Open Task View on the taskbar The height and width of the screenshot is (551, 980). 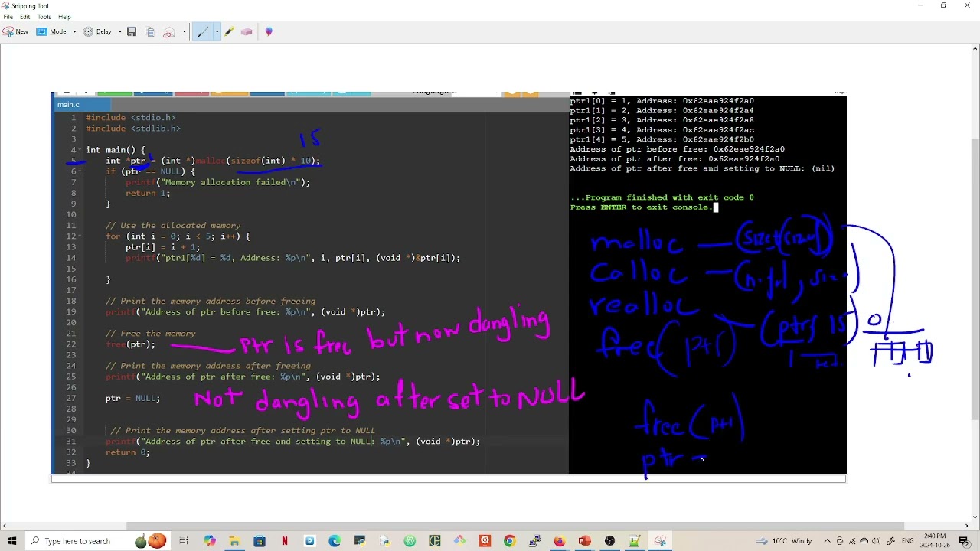click(184, 541)
